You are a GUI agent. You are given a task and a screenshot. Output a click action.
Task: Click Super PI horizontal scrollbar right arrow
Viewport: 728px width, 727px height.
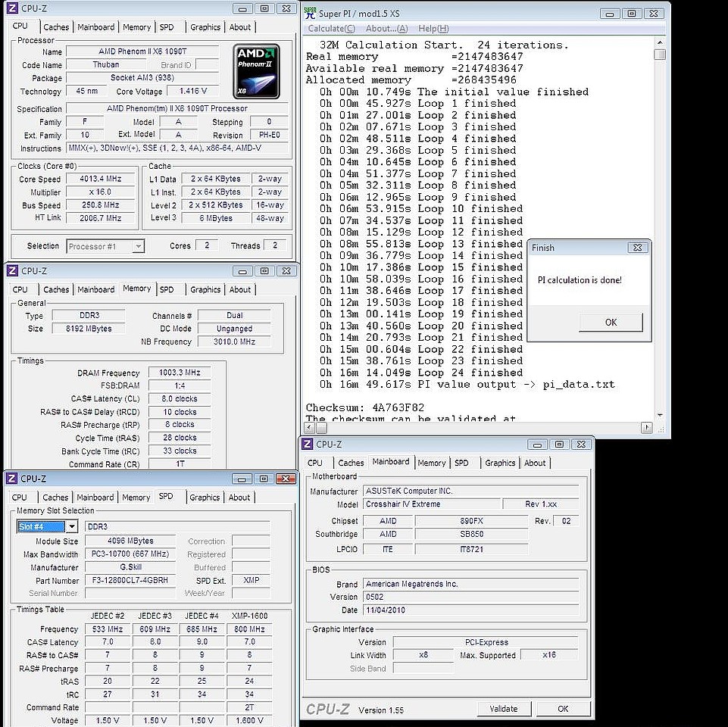pyautogui.click(x=646, y=428)
